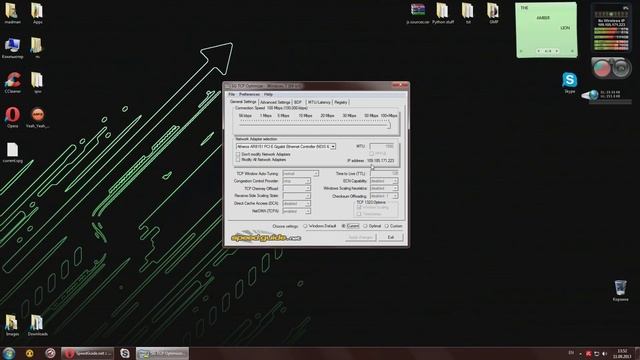
Task: Open Direct Cache Access (DCA) dropdown
Action: [x=308, y=203]
